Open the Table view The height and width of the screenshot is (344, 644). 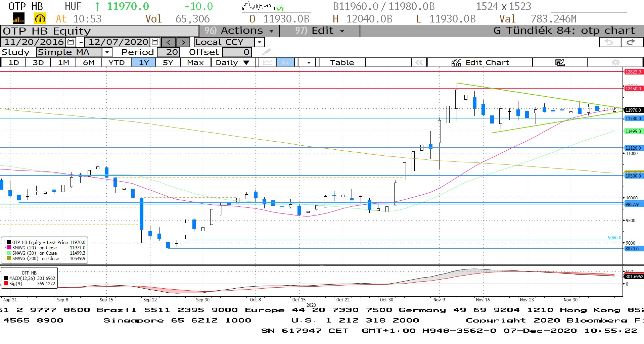tap(342, 62)
